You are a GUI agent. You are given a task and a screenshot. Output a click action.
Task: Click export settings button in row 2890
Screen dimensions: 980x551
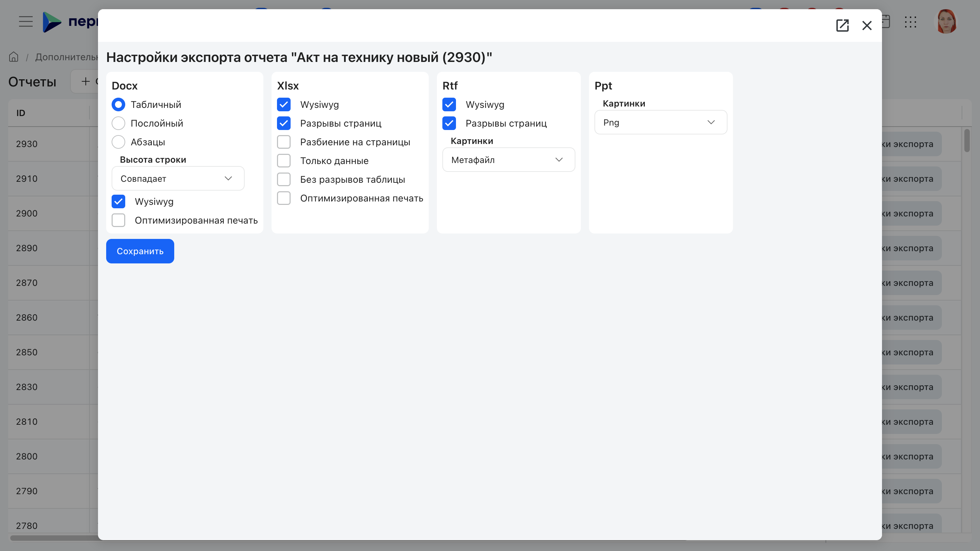click(911, 248)
